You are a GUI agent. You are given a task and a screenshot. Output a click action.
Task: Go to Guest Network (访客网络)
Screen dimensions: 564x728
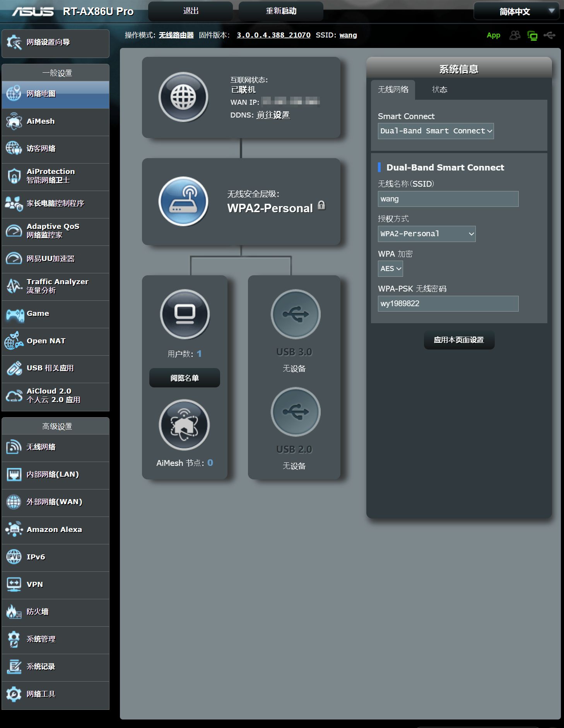(x=55, y=149)
